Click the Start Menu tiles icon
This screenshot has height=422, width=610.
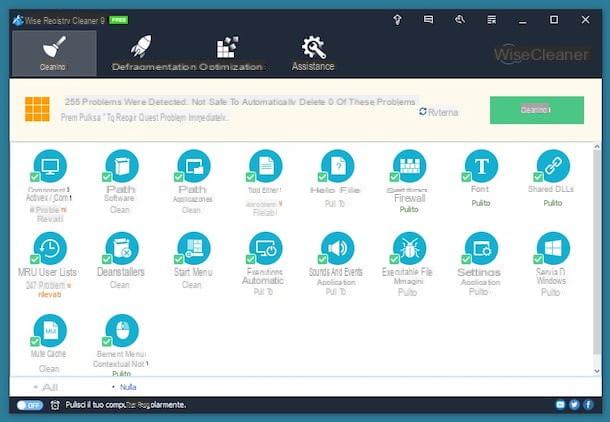[x=194, y=249]
